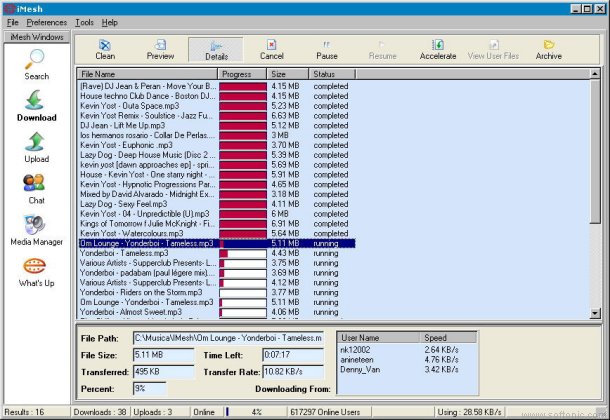The height and width of the screenshot is (420, 610).
Task: Toggle the Details toolbar button
Action: point(216,49)
